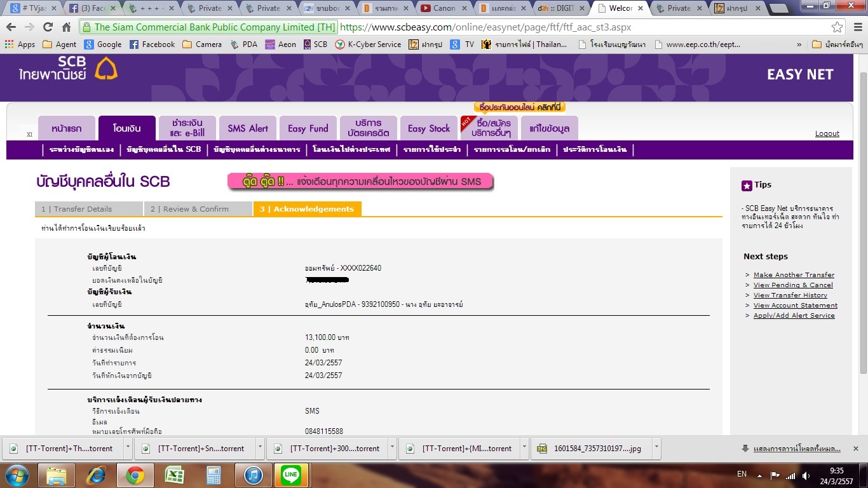Open View Transfer History link

790,295
